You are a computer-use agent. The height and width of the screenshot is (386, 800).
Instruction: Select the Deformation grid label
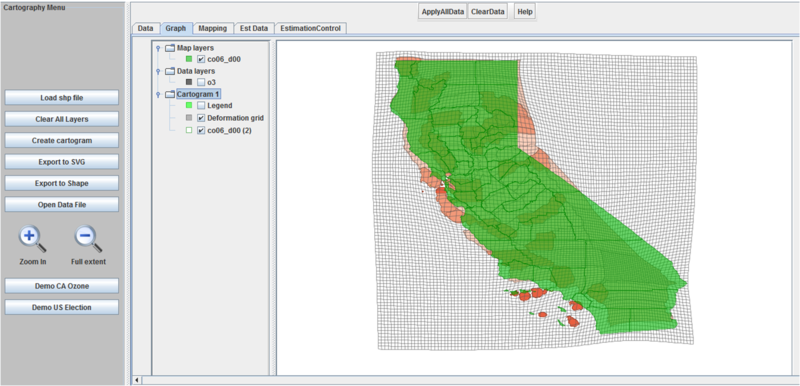[235, 118]
